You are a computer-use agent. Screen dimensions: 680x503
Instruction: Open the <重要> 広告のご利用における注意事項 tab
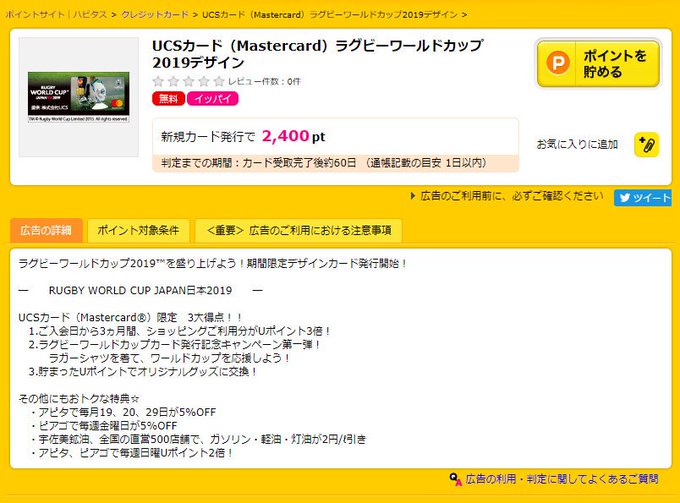tap(298, 230)
